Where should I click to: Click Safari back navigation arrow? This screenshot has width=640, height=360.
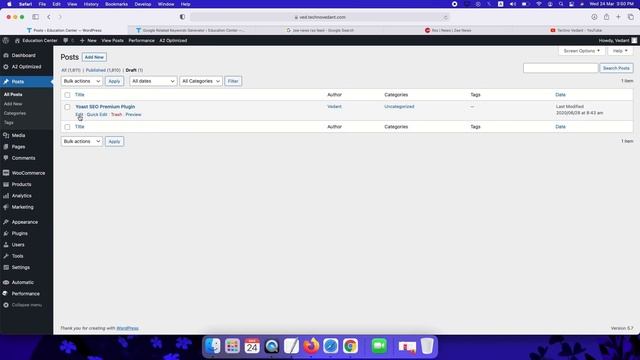pyautogui.click(x=49, y=17)
